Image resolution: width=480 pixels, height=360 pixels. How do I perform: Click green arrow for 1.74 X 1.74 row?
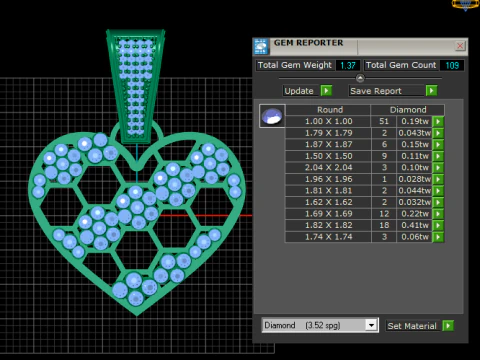click(438, 237)
